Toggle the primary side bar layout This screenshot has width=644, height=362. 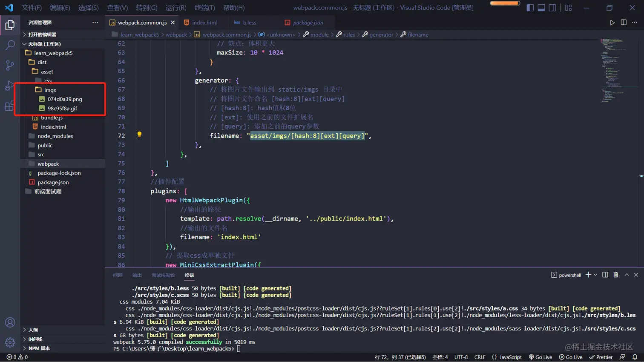tap(530, 8)
